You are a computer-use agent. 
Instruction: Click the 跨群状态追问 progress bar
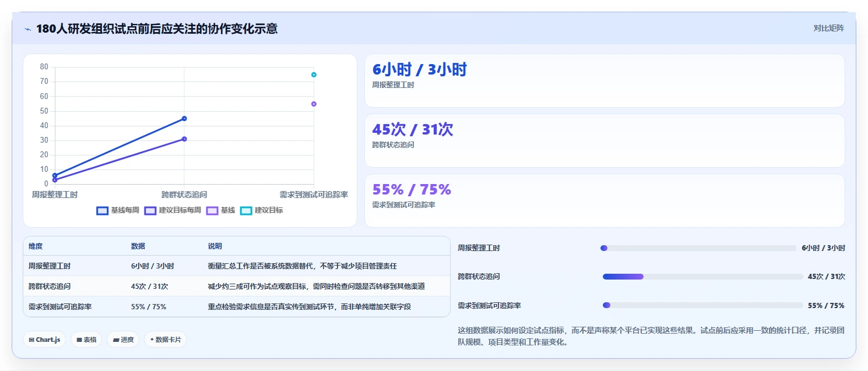(702, 277)
